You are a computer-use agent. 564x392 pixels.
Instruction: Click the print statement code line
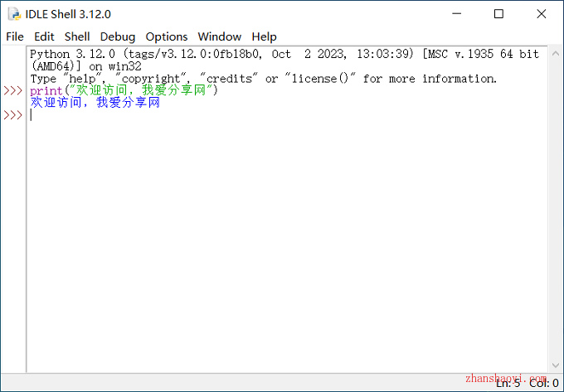[124, 90]
